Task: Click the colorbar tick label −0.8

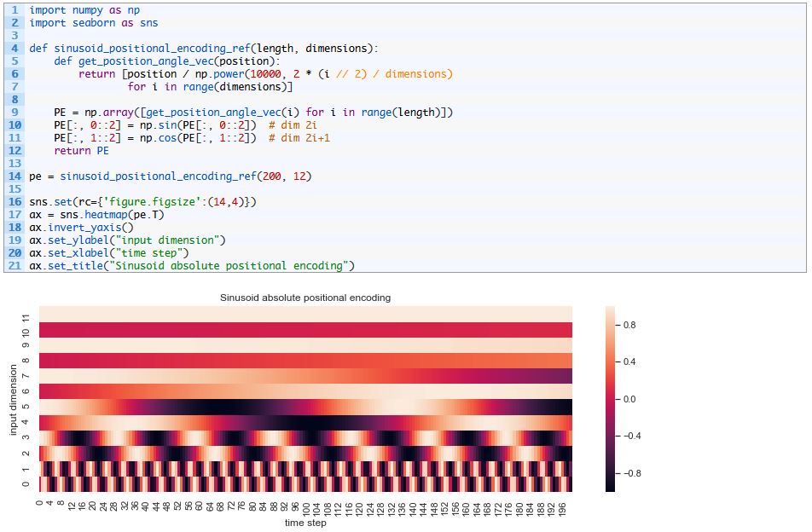Action: tap(631, 473)
